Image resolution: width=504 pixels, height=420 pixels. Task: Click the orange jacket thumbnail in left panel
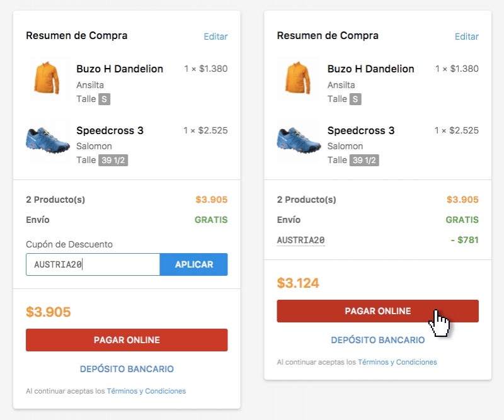point(47,80)
